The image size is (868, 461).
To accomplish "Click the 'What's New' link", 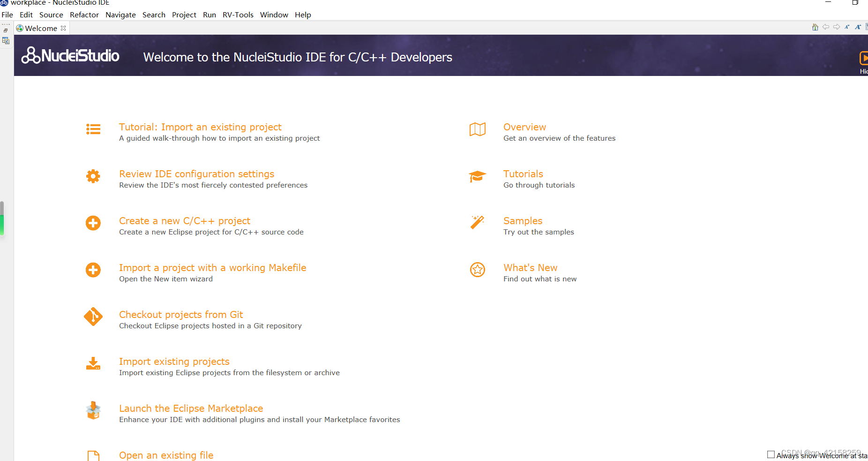I will pos(530,267).
